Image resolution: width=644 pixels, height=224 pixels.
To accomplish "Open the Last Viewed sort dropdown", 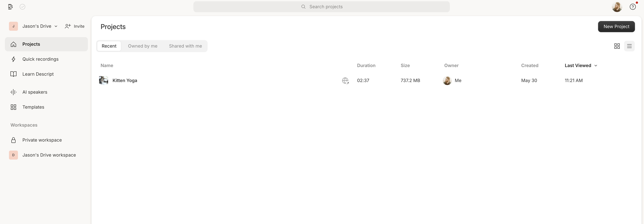I will [x=580, y=66].
